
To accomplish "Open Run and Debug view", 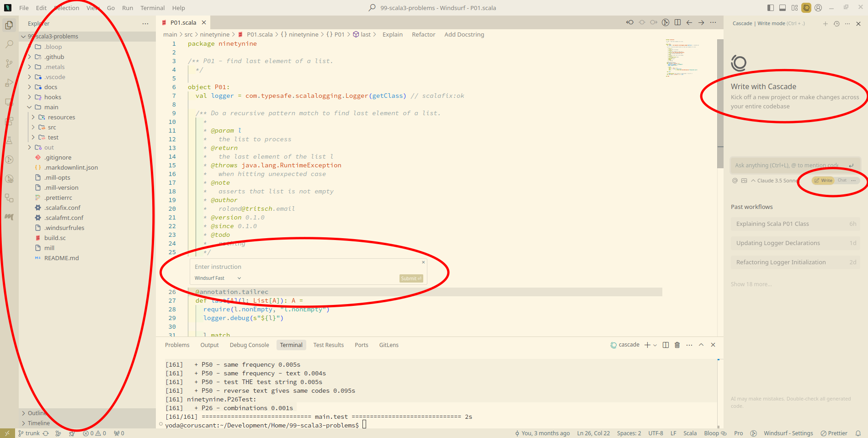I will point(9,83).
